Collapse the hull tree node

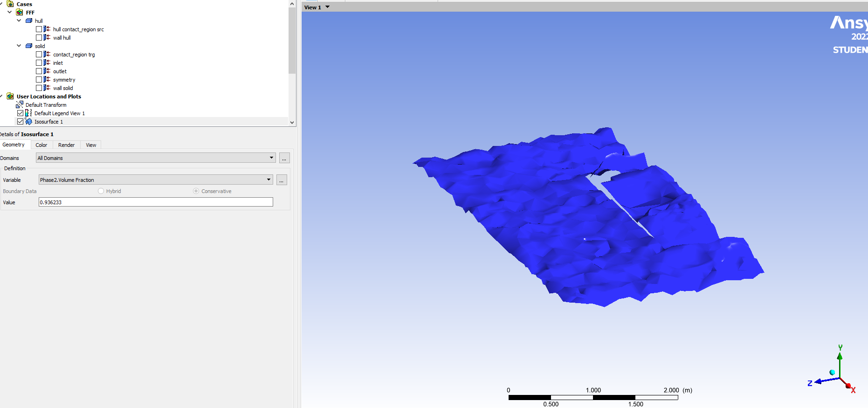click(19, 21)
